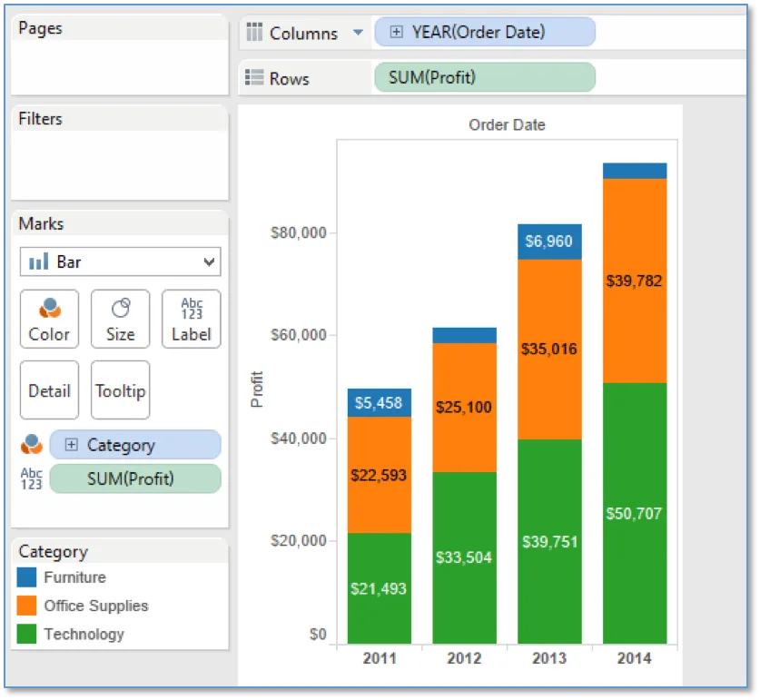Viewport: 760px width, 700px height.
Task: Click the Filters shelf header
Action: pyautogui.click(x=120, y=118)
